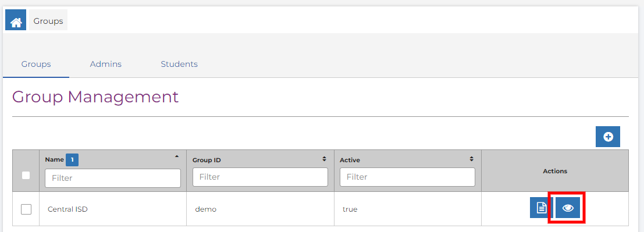Toggle sort arrows on Active column

pyautogui.click(x=471, y=159)
